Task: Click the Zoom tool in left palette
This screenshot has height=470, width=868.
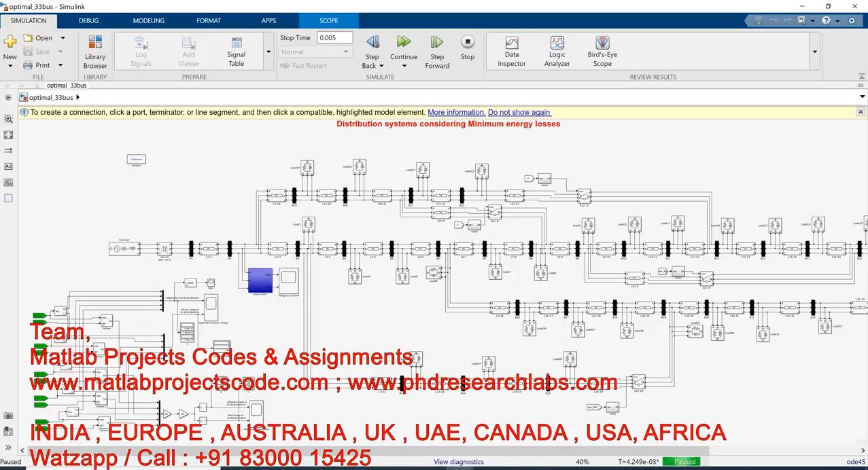Action: pos(8,119)
